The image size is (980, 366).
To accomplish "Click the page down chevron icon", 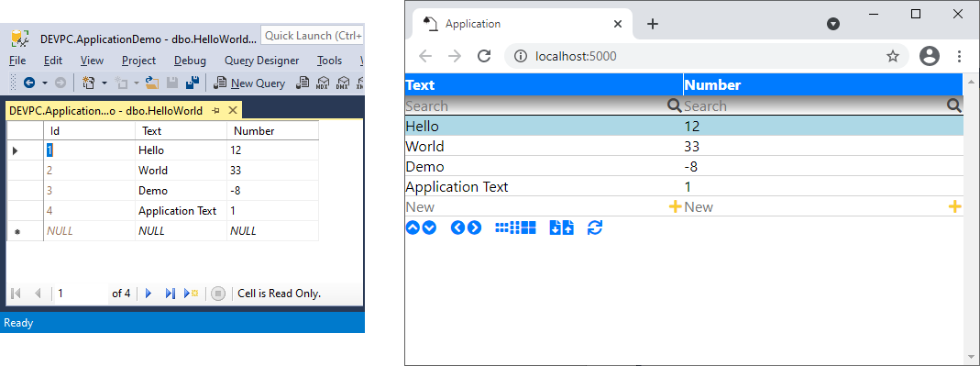I will [429, 227].
